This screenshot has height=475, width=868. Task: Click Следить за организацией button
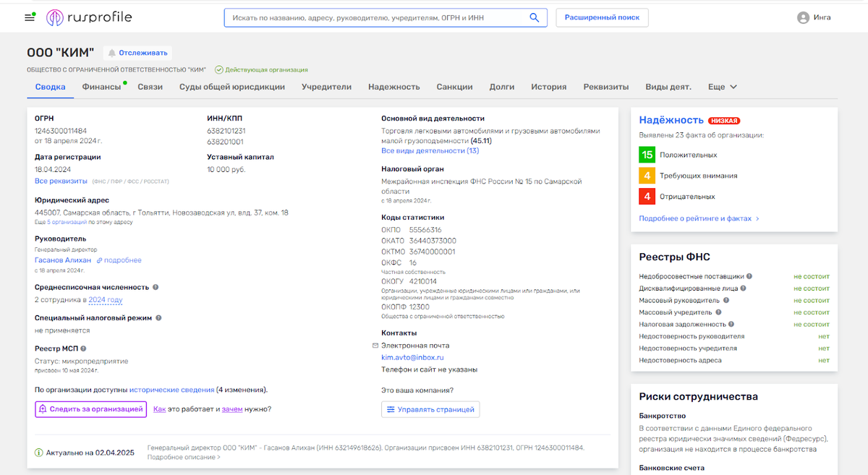[x=90, y=409]
